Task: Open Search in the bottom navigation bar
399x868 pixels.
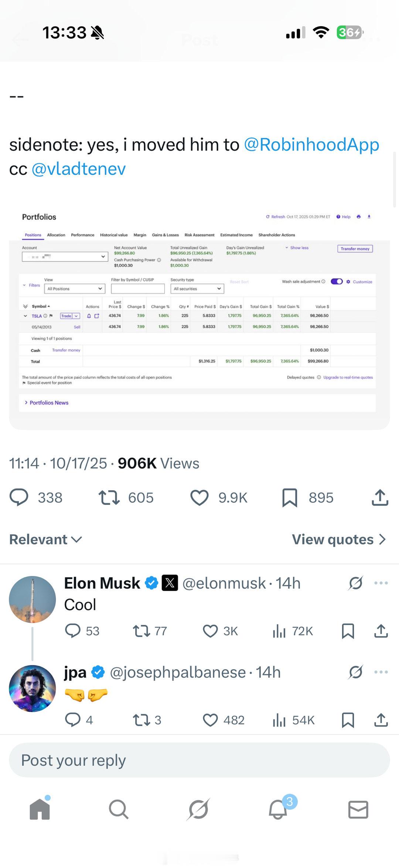Action: pyautogui.click(x=119, y=810)
